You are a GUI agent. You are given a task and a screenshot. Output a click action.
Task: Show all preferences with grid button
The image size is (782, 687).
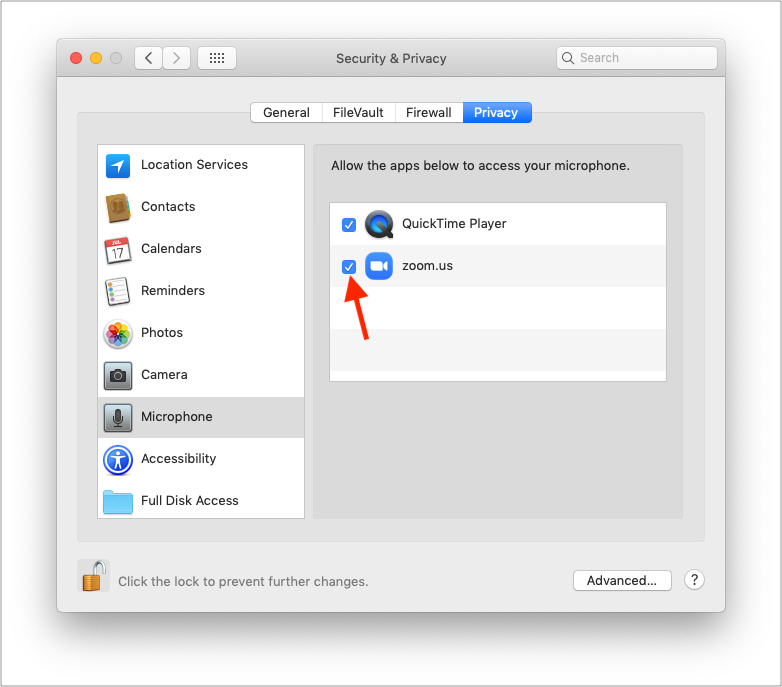[x=217, y=58]
